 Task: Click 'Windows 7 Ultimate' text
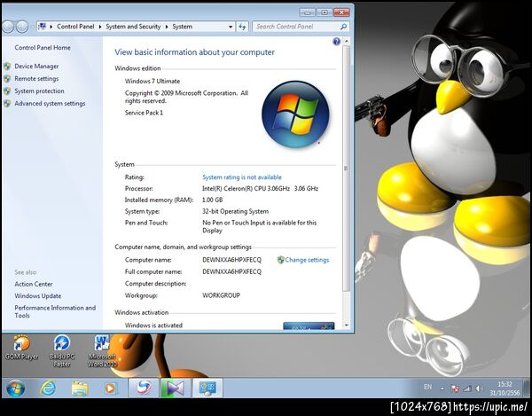click(153, 81)
